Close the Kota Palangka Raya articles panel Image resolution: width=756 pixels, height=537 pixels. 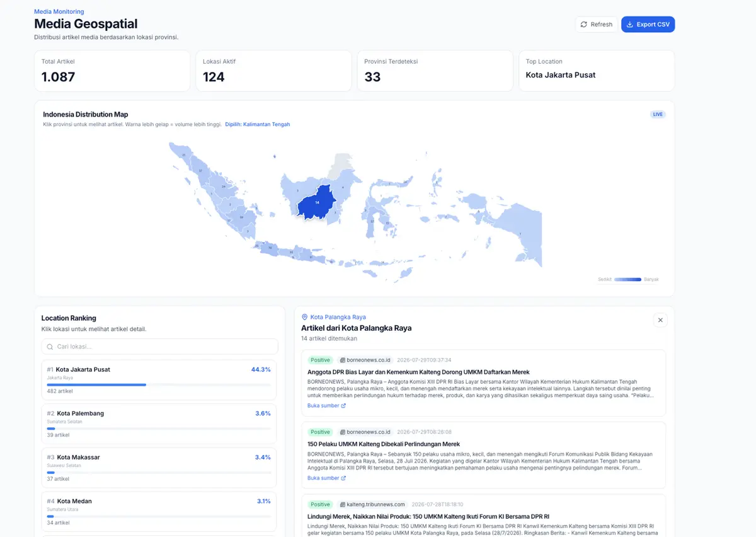coord(660,320)
